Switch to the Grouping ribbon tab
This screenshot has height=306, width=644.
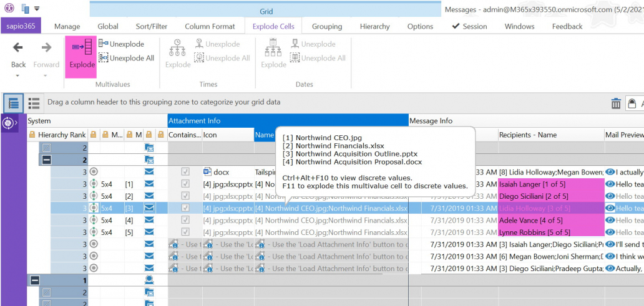[327, 26]
